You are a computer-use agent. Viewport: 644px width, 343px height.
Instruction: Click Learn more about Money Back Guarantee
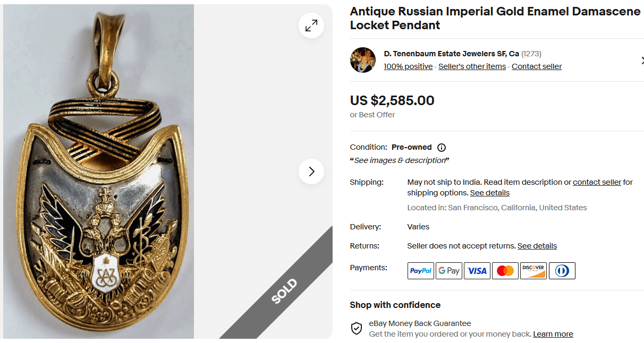(x=553, y=333)
